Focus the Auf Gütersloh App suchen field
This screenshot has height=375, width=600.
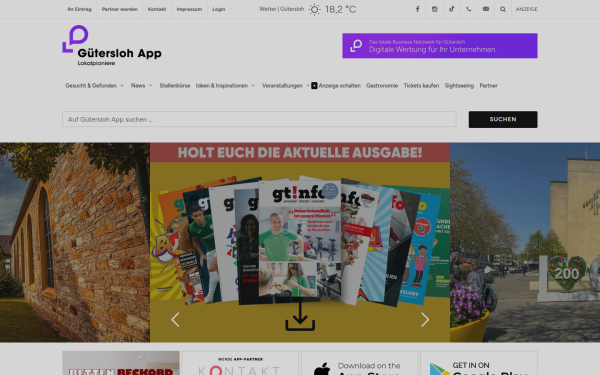tap(259, 119)
